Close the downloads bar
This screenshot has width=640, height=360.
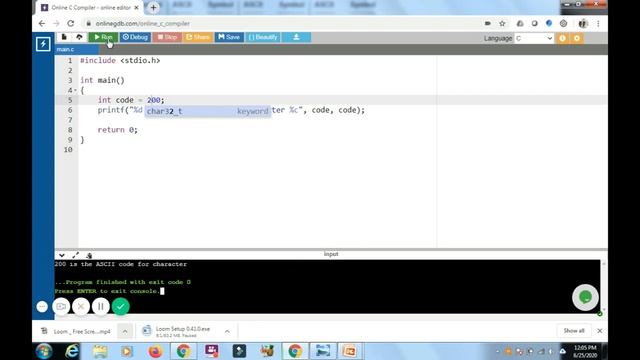600,331
